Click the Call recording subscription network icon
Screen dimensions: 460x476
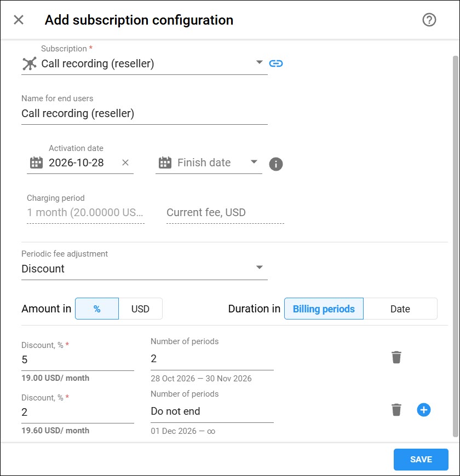point(30,63)
